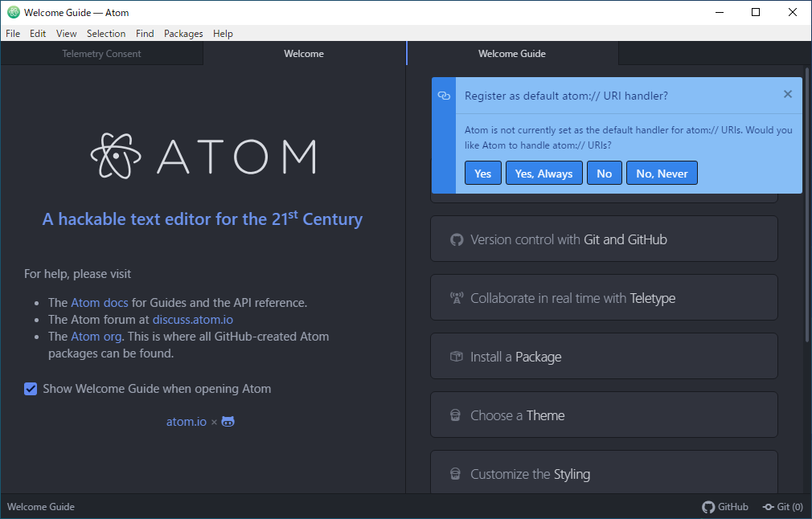Screen dimensions: 812x519
Task: Switch to the Telemetry Consent tab
Action: coord(101,54)
